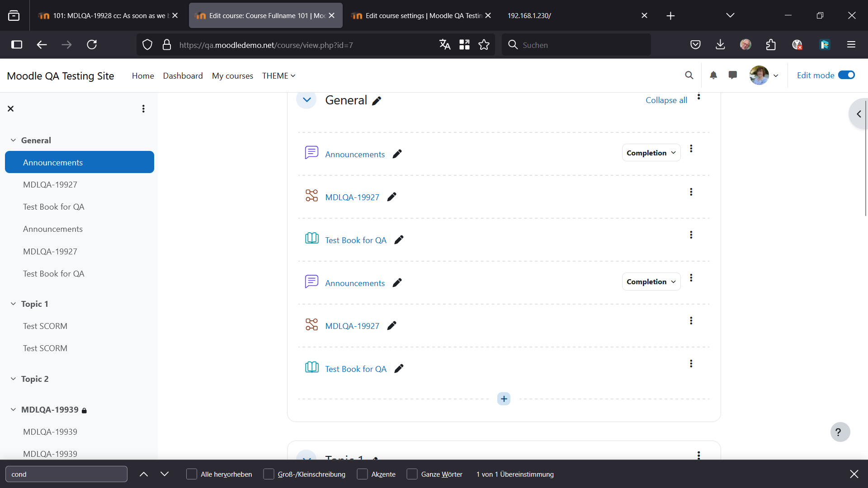This screenshot has height=488, width=868.
Task: Click the Moodle QA Testing Site title
Action: (61, 76)
